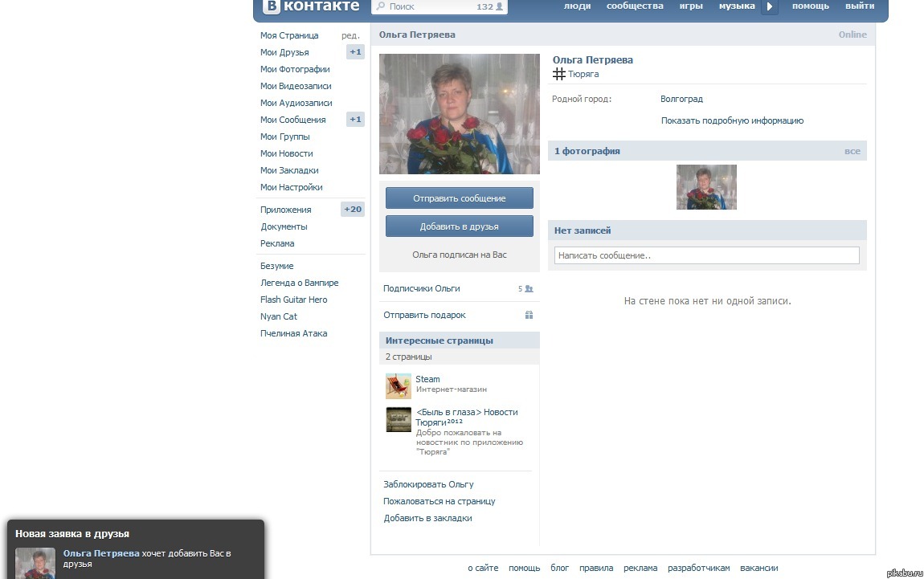Image resolution: width=924 pixels, height=579 pixels.
Task: Click the Тюряга app icon under profile name
Action: tap(559, 74)
